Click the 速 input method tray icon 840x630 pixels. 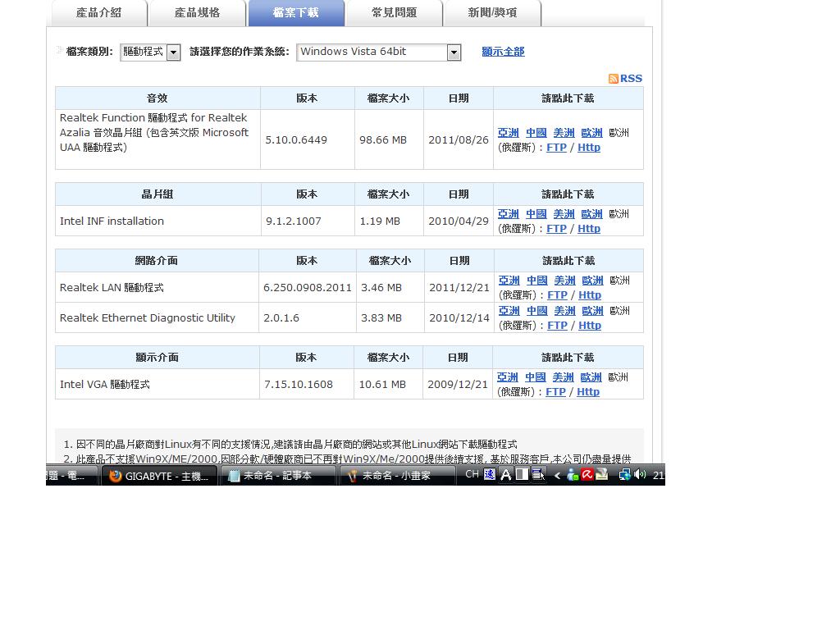tap(490, 475)
